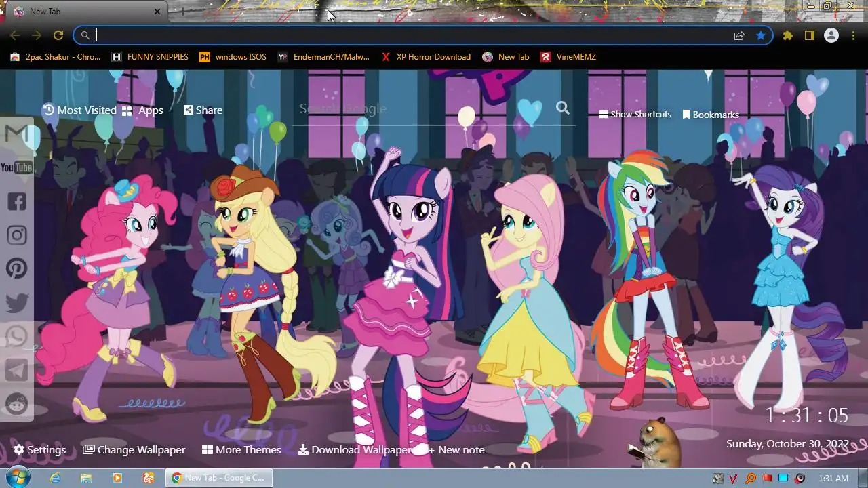Open Facebook from the left sidebar
This screenshot has height=488, width=868.
(x=16, y=201)
